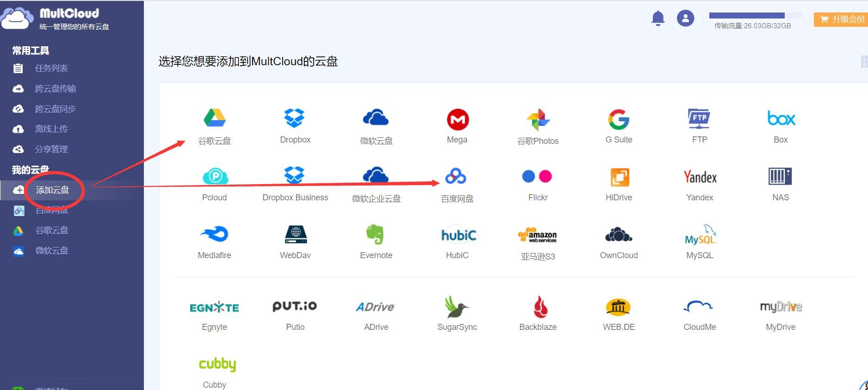Viewport: 868px width, 390px height.
Task: Click the Flickr icon
Action: 537,177
